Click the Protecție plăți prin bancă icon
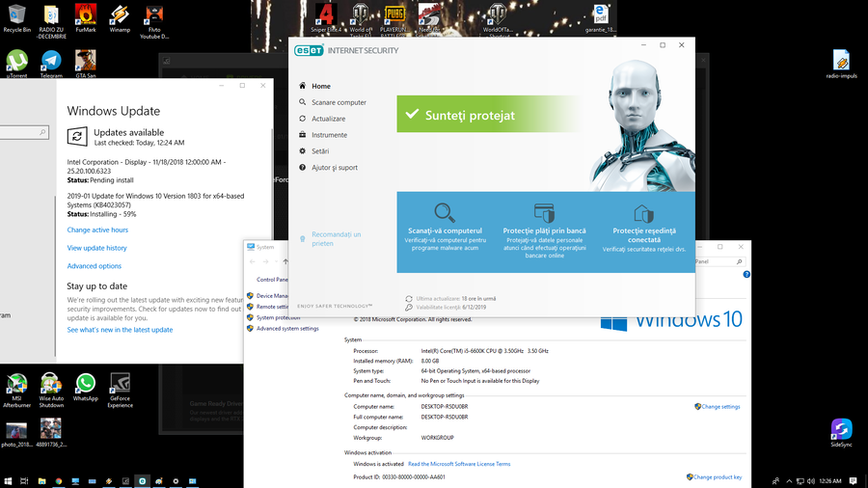This screenshot has width=868, height=488. click(544, 213)
